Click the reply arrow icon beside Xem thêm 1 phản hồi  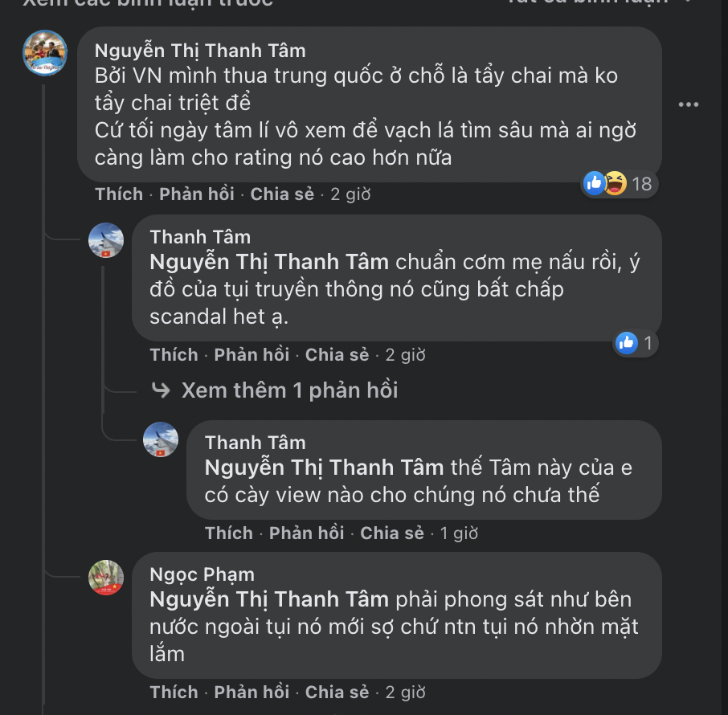[x=159, y=389]
